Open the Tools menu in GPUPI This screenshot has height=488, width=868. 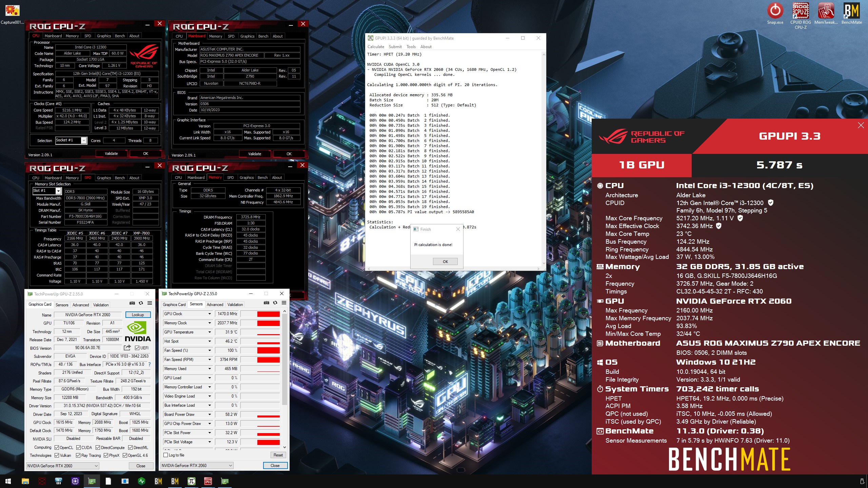pos(411,47)
